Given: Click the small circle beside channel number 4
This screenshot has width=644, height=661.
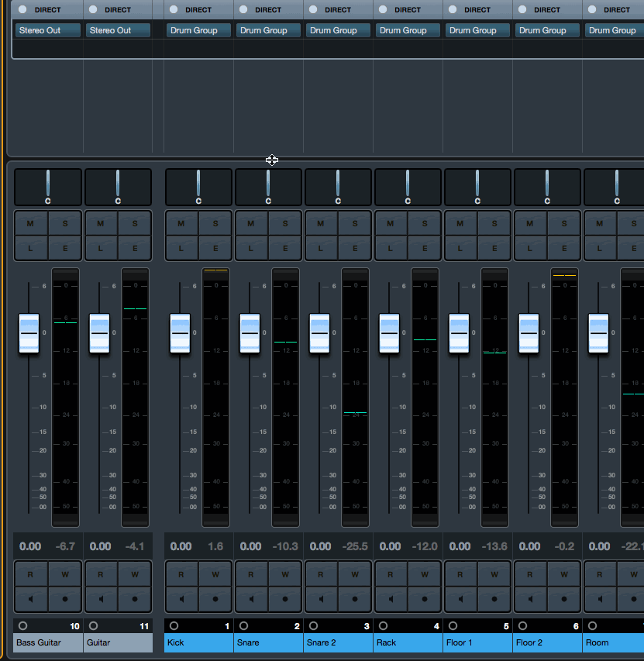Looking at the screenshot, I should [x=383, y=625].
